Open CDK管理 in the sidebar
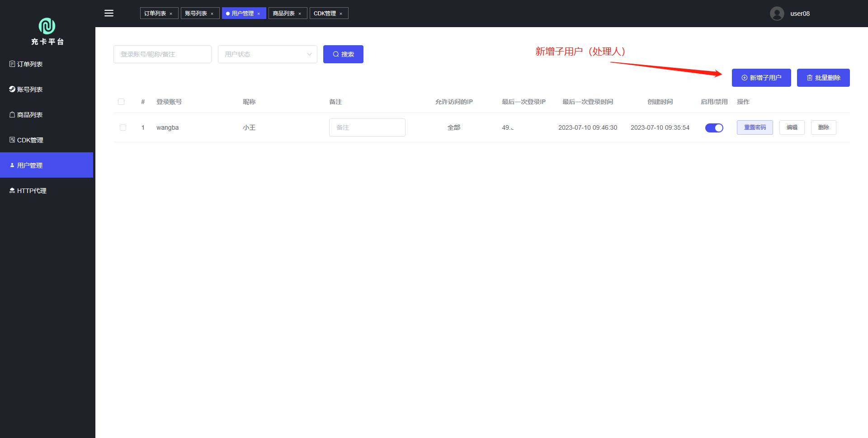 47,140
